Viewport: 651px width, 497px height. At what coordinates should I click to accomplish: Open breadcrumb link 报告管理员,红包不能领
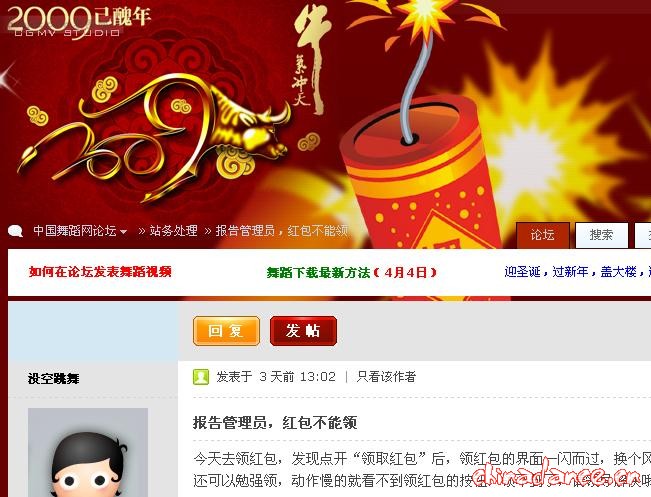(x=282, y=231)
